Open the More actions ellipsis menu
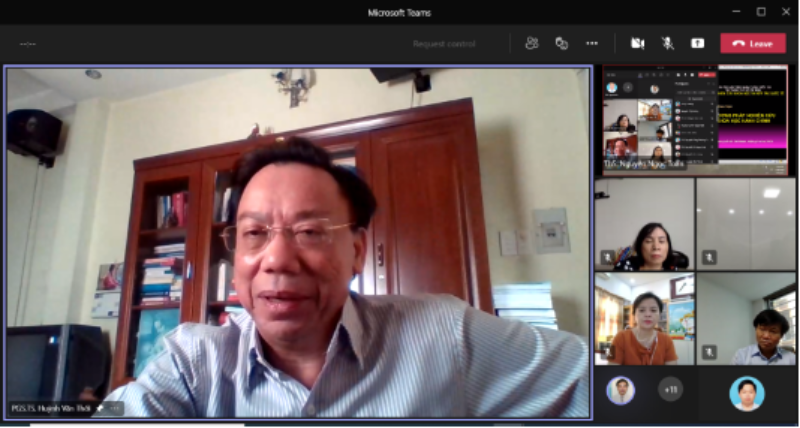This screenshot has height=428, width=800. (592, 43)
